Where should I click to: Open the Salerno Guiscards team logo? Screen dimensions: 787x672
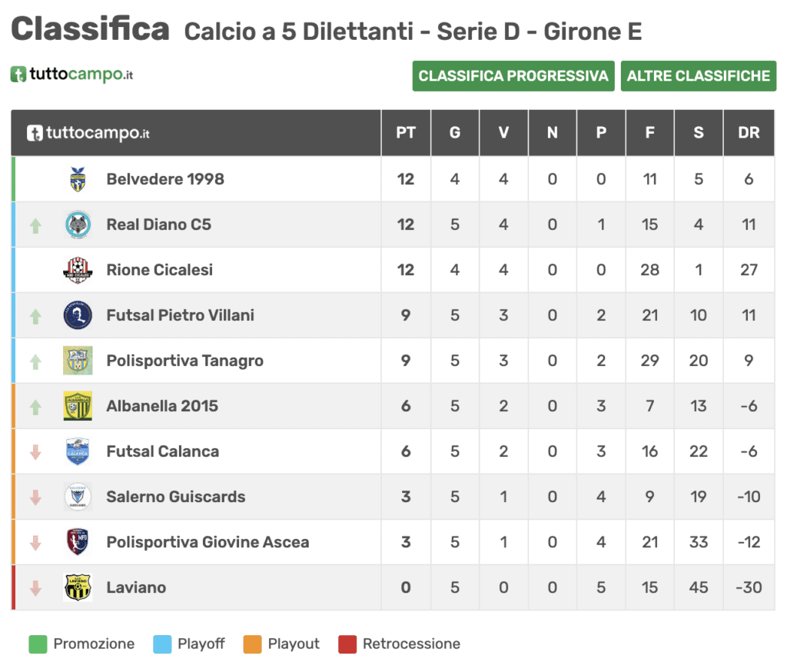click(78, 497)
